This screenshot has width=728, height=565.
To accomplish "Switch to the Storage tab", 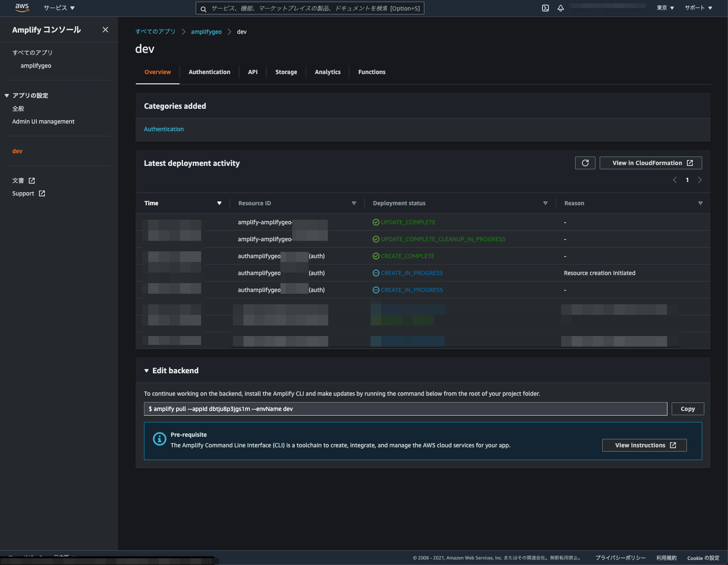I will coord(286,72).
